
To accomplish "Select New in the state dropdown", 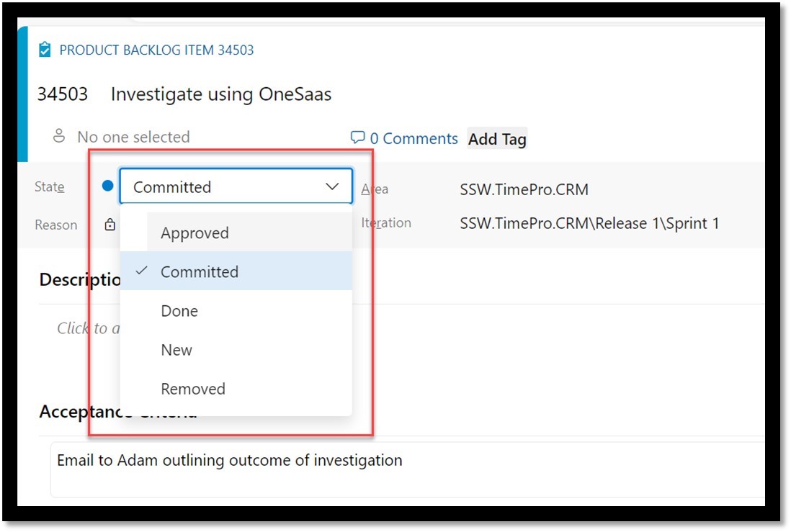I will 176,350.
